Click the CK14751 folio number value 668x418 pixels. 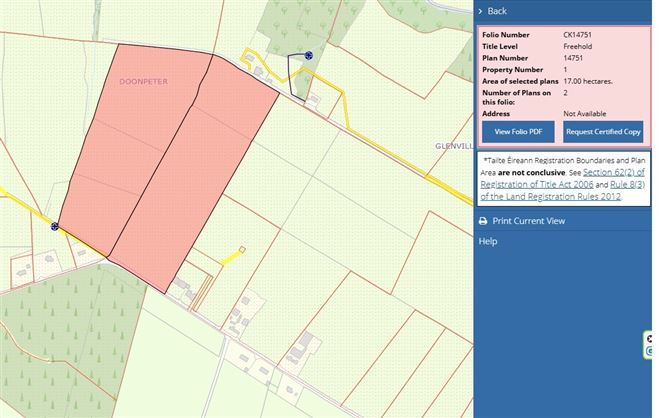[x=583, y=36]
